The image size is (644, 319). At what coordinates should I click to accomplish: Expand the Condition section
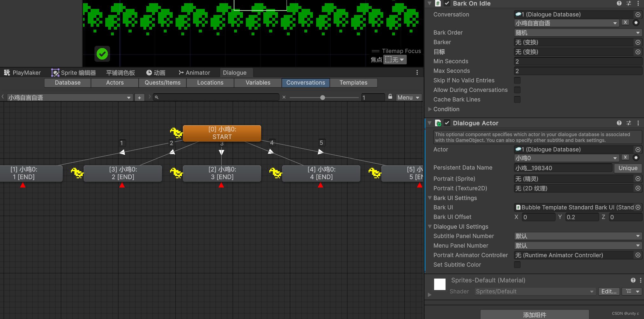point(430,109)
